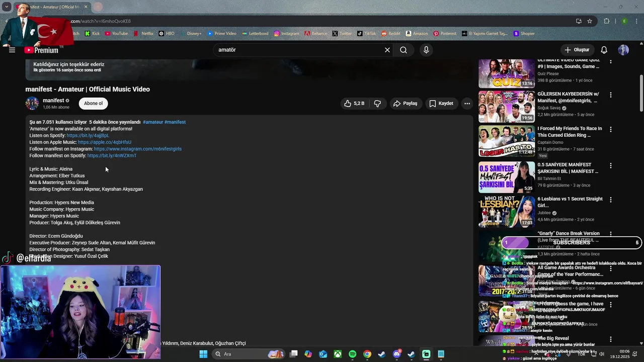This screenshot has height=362, width=644.
Task: Click the #amateur hashtag
Action: click(153, 122)
